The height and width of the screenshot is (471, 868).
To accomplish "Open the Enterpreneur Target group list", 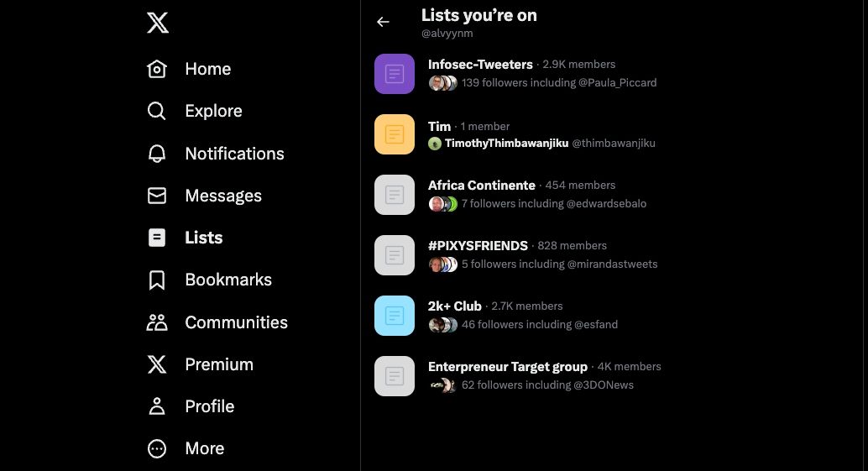I will [507, 367].
